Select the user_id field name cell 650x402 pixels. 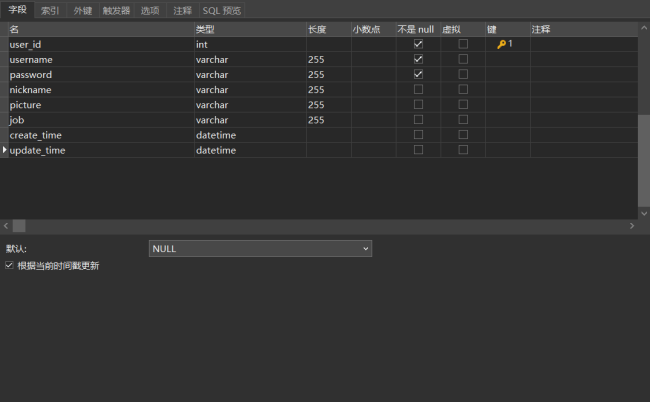(x=101, y=44)
